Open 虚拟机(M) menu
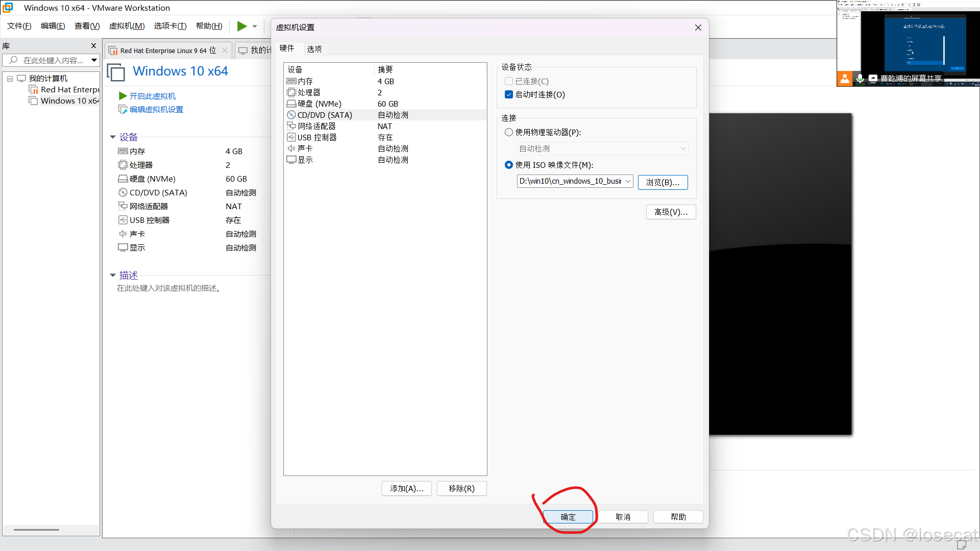The height and width of the screenshot is (551, 980). (x=127, y=26)
